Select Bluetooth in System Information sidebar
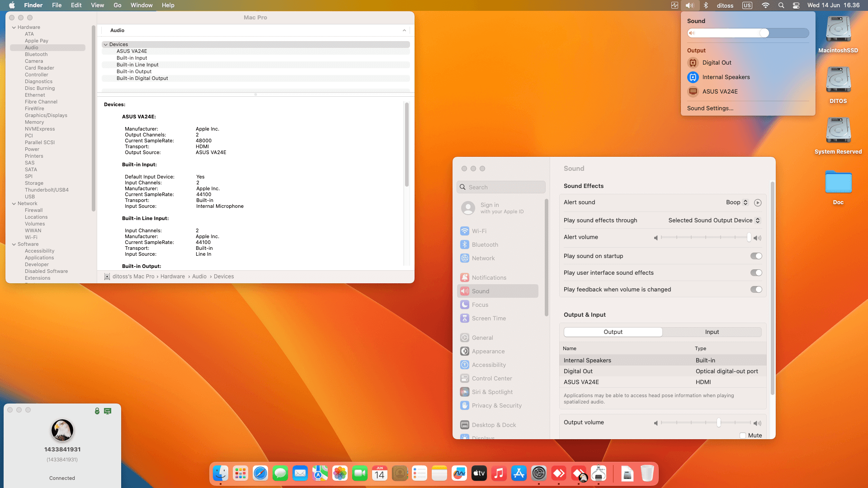868x488 pixels. [x=36, y=55]
